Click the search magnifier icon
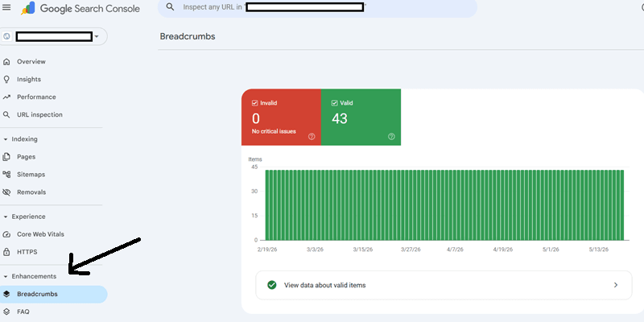Image resolution: width=644 pixels, height=322 pixels. click(x=170, y=7)
